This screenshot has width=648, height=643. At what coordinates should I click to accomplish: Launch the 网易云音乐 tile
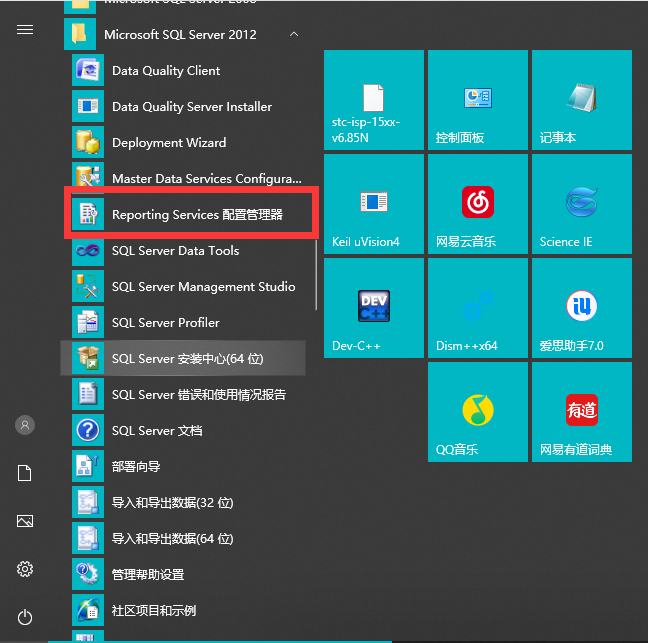(x=478, y=204)
